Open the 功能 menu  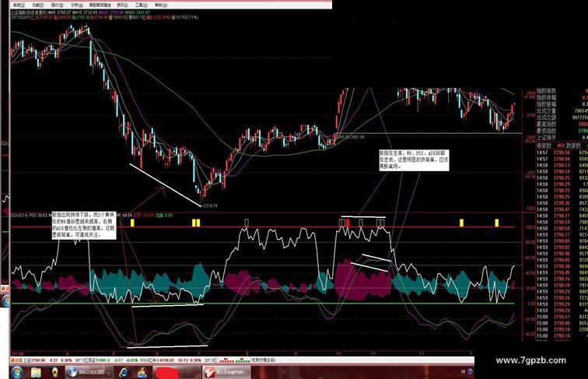(x=37, y=5)
